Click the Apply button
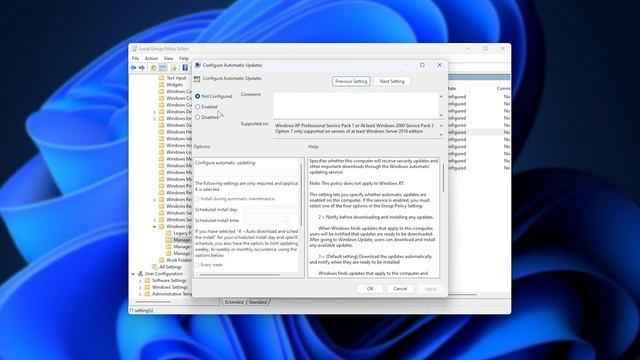Image resolution: width=640 pixels, height=360 pixels. (x=431, y=289)
